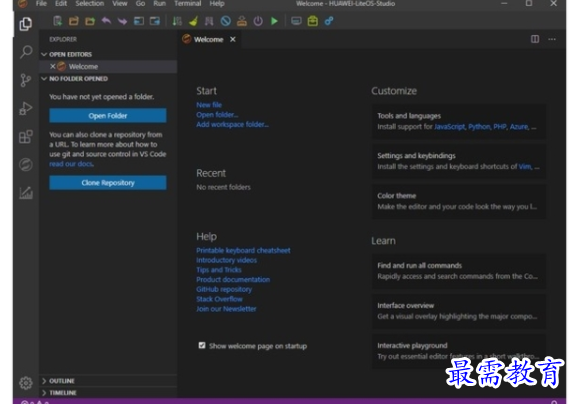
Task: Open the Edit menu
Action: 61,4
